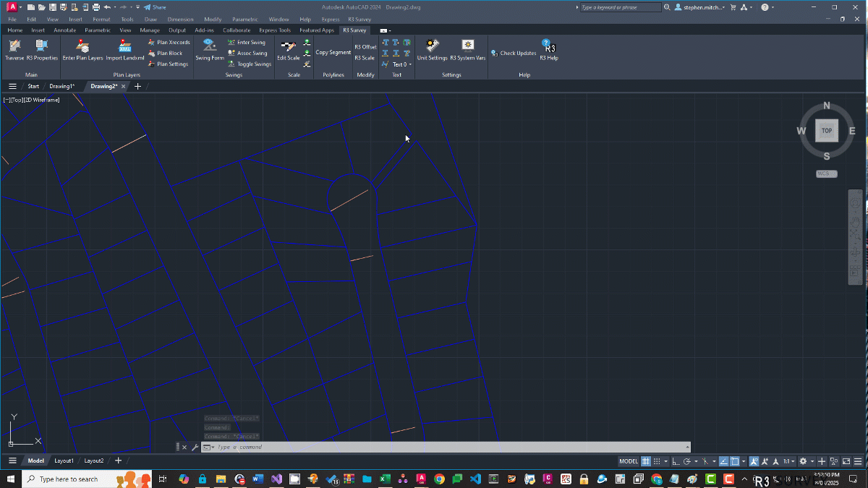This screenshot has height=488, width=868.
Task: Switch to the Annotate ribbon tab
Action: point(64,30)
